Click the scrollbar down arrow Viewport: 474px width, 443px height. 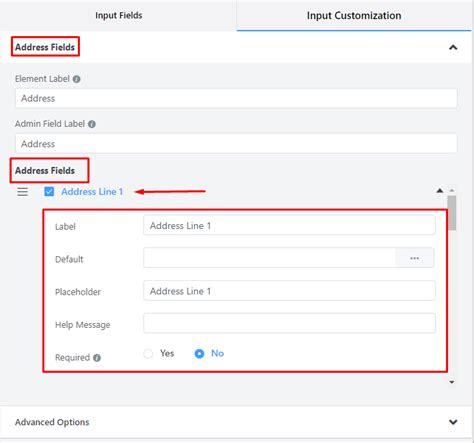(x=452, y=382)
